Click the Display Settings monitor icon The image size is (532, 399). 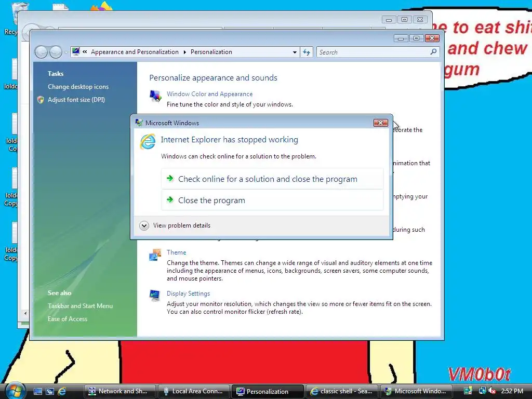[155, 296]
